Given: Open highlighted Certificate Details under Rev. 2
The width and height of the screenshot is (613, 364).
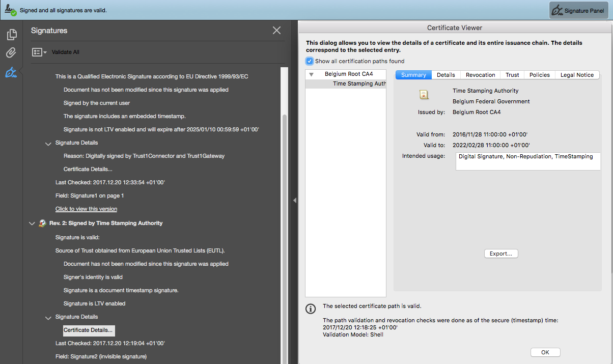Looking at the screenshot, I should pyautogui.click(x=88, y=330).
